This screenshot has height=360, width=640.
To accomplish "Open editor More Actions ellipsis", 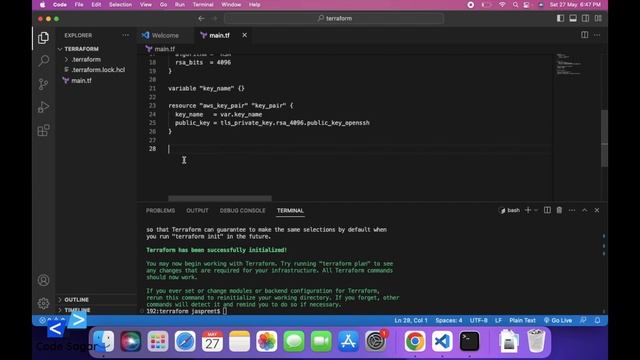I will tap(597, 35).
